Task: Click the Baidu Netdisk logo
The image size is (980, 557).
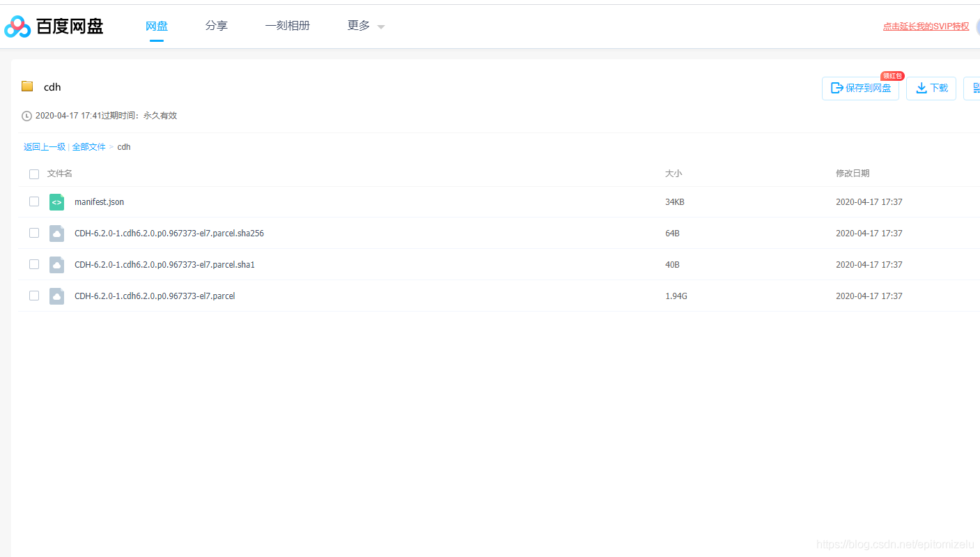Action: pyautogui.click(x=54, y=26)
